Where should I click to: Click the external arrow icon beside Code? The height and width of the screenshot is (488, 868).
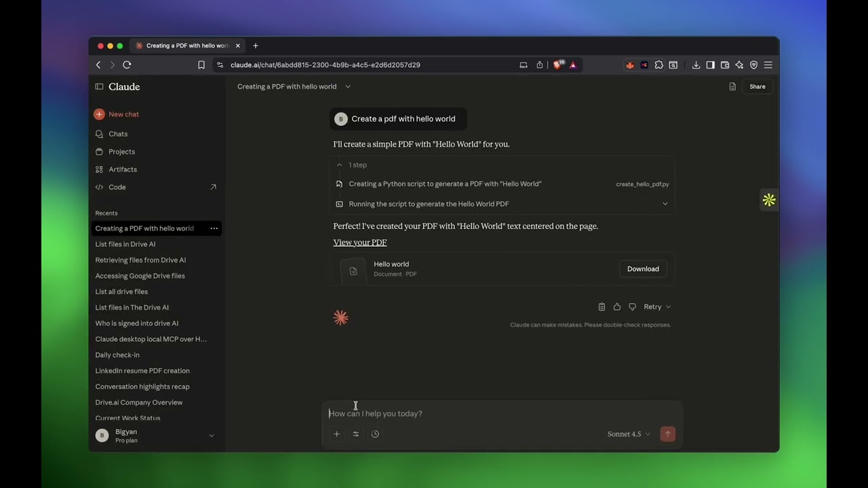pyautogui.click(x=213, y=187)
